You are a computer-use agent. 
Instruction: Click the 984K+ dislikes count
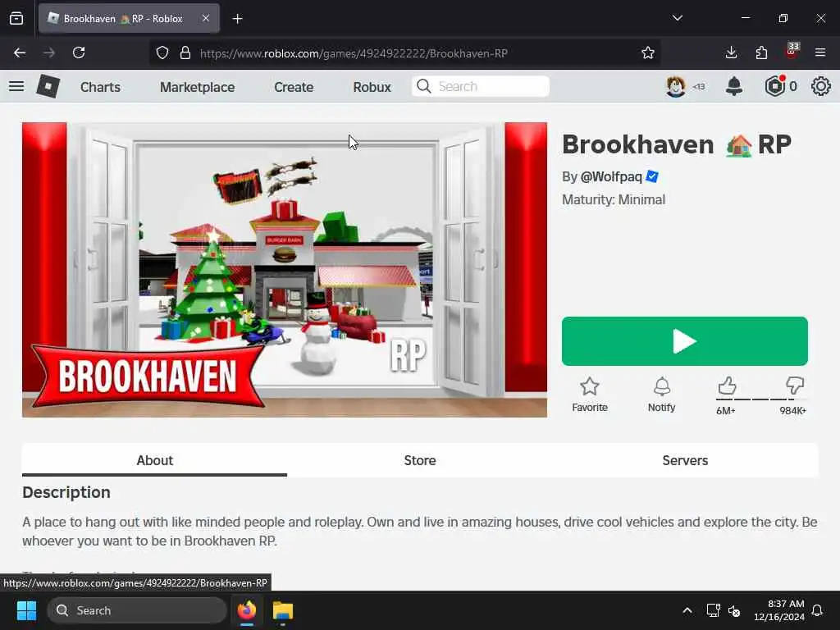click(x=793, y=411)
